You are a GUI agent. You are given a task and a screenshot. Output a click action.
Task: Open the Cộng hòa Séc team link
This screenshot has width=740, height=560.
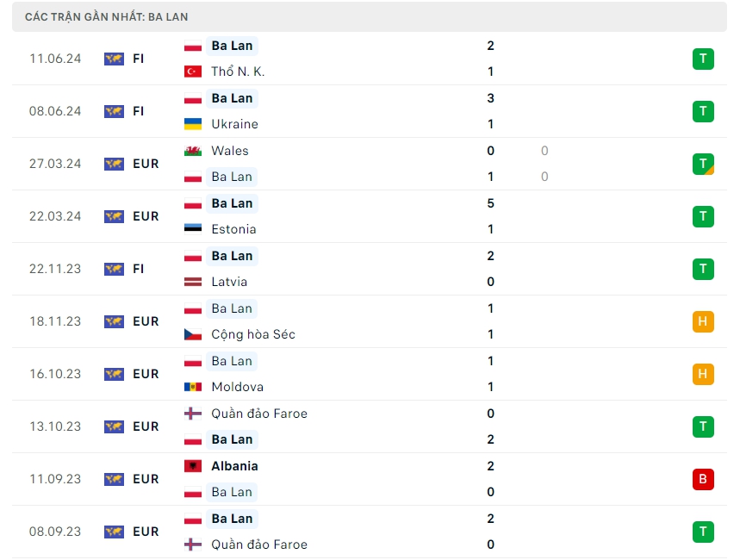tap(253, 334)
